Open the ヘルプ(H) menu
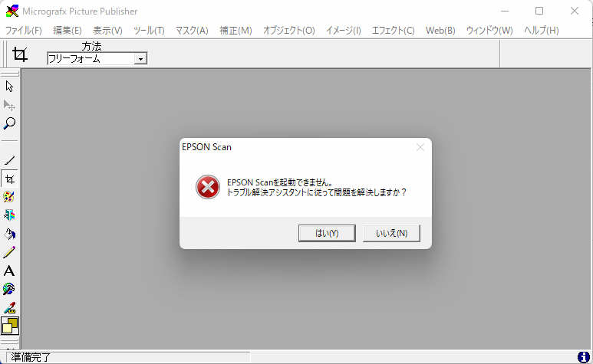593x364 pixels. pos(541,30)
